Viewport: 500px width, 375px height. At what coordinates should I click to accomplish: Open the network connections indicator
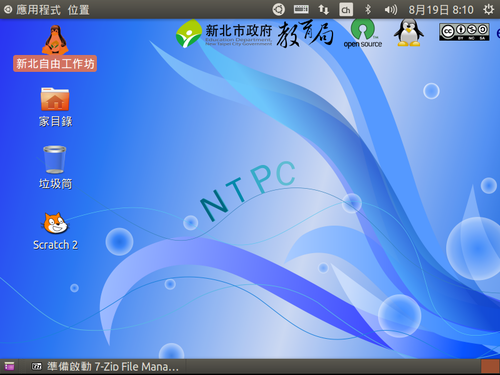(323, 10)
